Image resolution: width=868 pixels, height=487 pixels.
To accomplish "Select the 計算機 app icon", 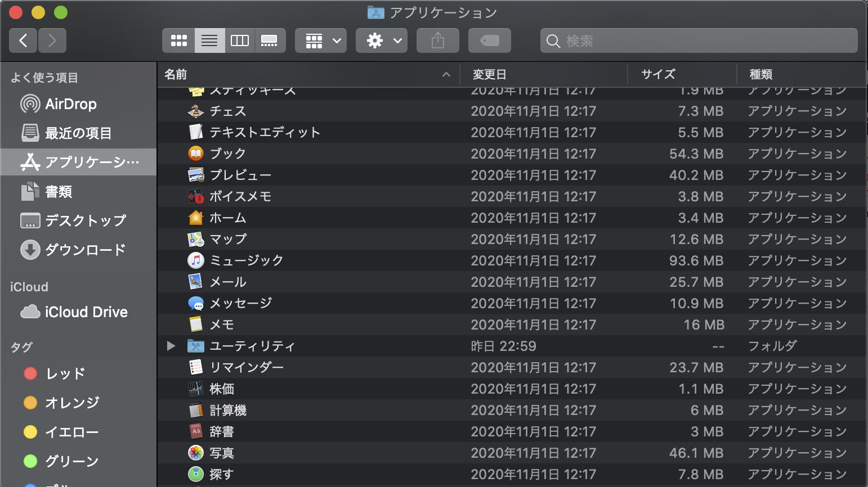I will [x=195, y=410].
